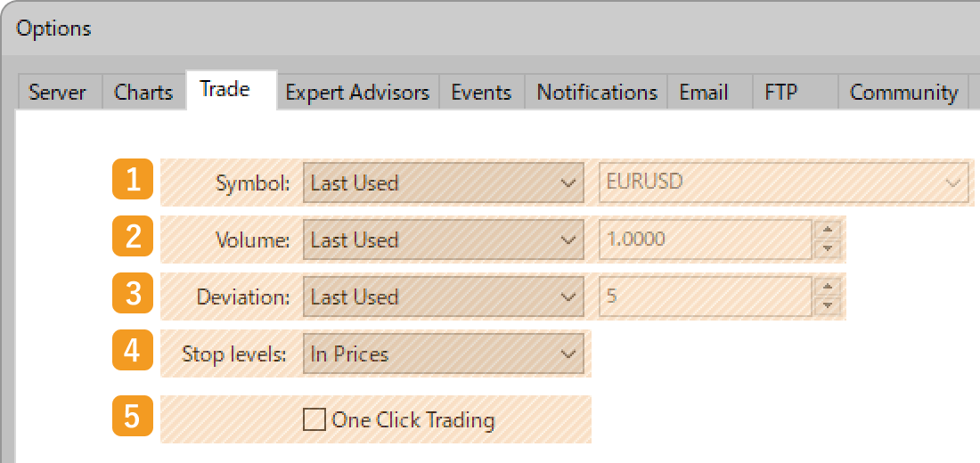
Task: Open the Events tab
Action: click(481, 93)
